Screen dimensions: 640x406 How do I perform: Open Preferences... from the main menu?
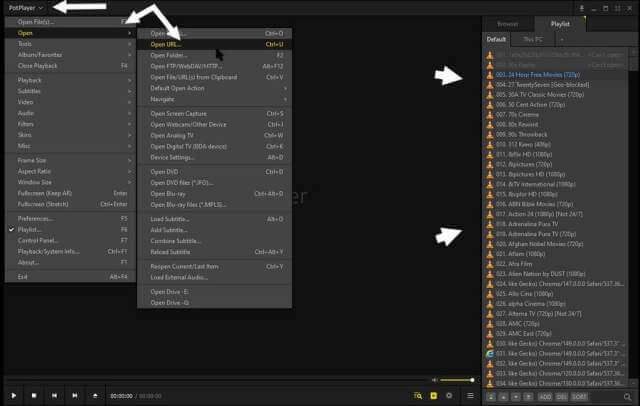coord(70,219)
